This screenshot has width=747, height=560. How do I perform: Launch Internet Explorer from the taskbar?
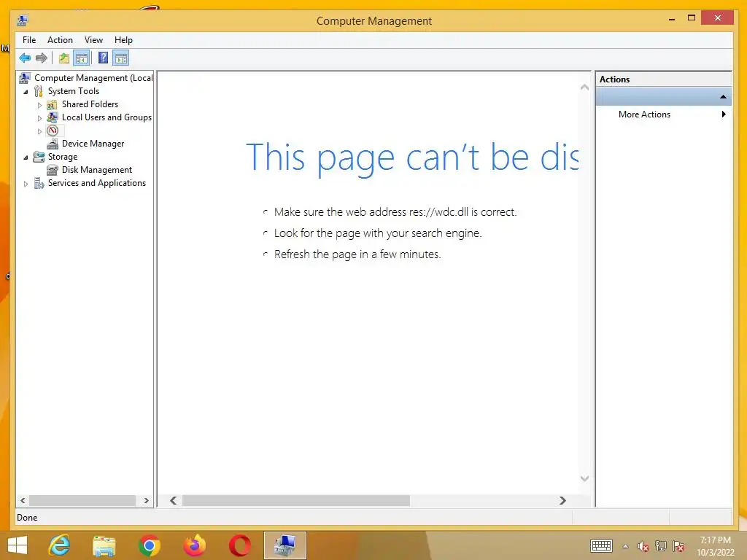[x=60, y=545]
